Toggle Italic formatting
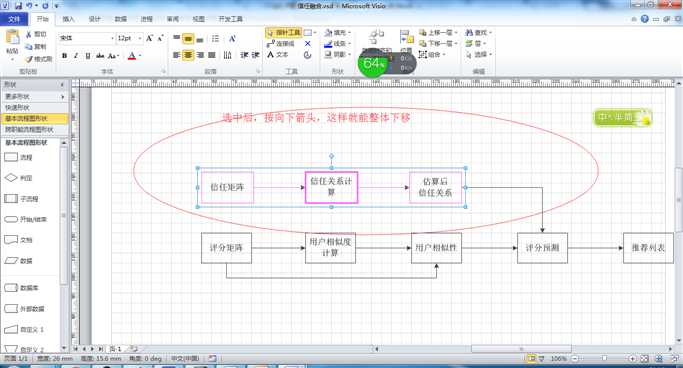Screen dimensions: 683x368 click(76, 56)
